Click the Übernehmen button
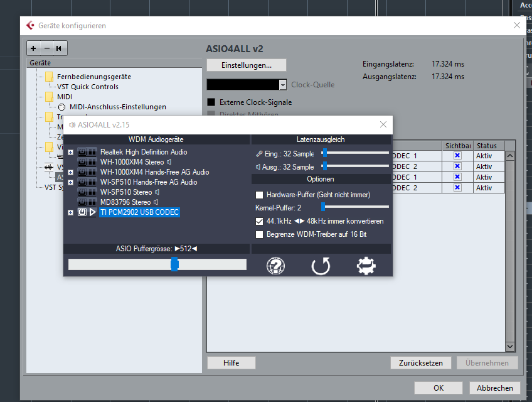Screen dimensions: 532x402 (x=487, y=363)
